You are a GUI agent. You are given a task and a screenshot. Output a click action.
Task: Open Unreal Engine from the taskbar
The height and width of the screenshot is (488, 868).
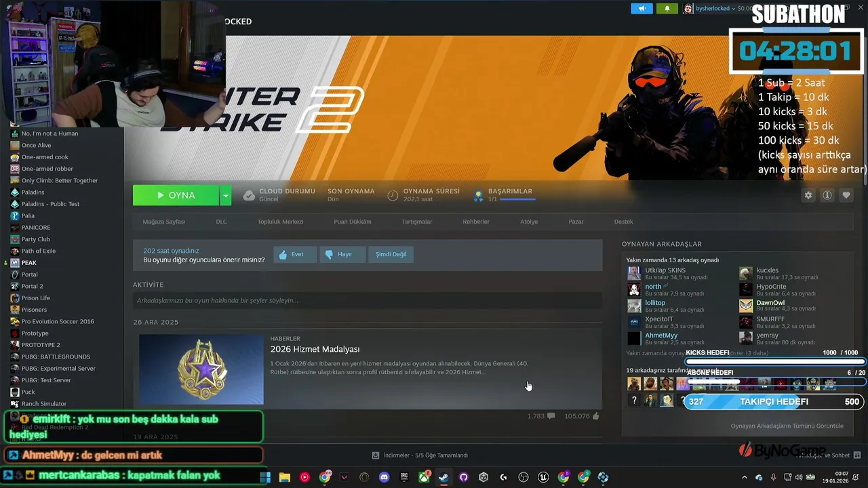coord(543,477)
